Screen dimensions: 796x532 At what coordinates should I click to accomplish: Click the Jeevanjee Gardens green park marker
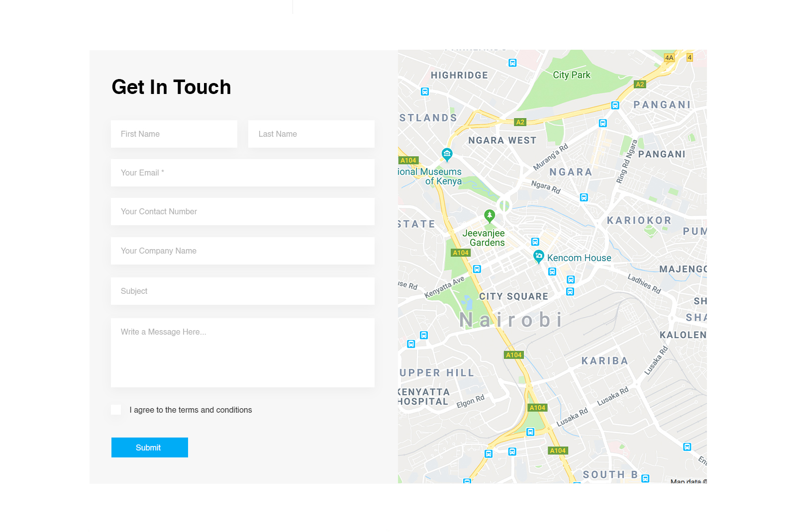coord(490,215)
